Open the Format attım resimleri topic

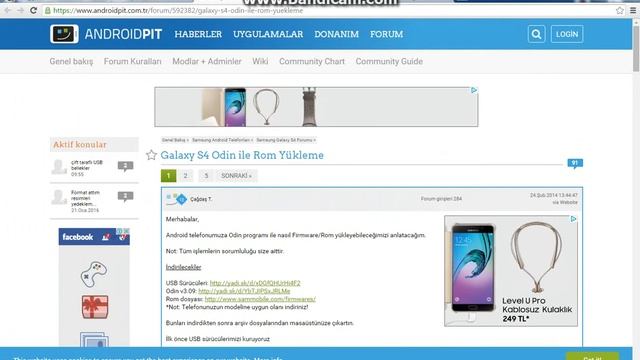(85, 198)
